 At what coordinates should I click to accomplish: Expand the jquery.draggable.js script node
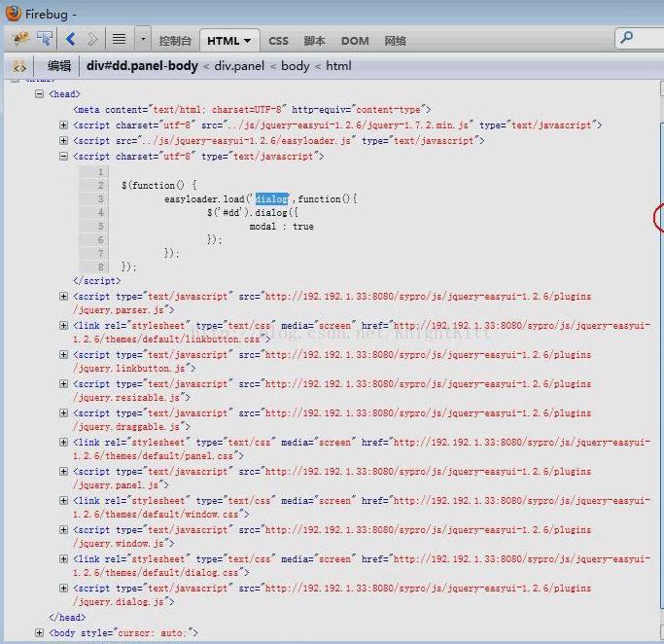click(x=63, y=413)
